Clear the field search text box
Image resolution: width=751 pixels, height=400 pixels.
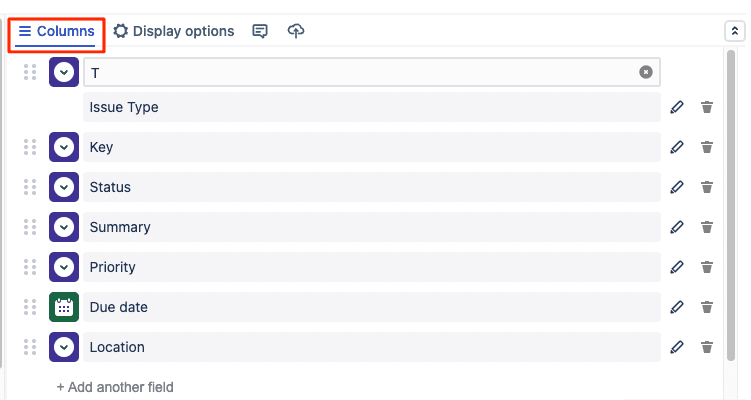pos(646,72)
